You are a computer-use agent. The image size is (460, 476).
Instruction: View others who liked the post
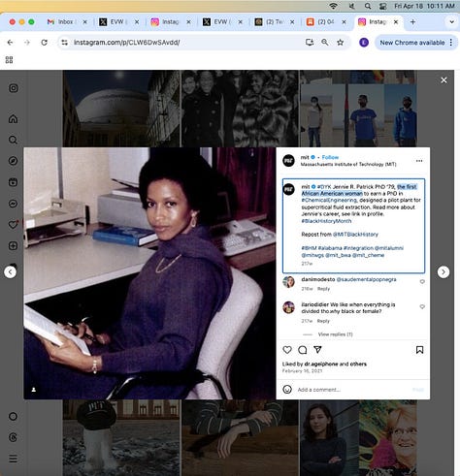358,364
